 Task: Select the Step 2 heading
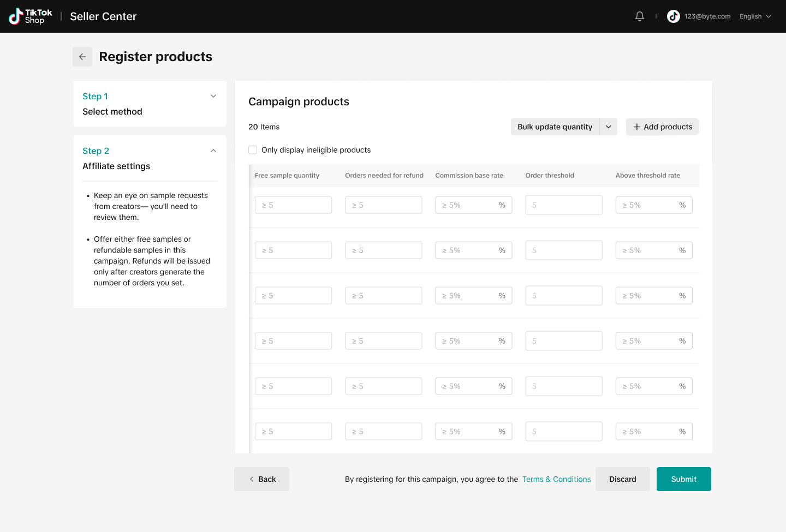tap(96, 151)
